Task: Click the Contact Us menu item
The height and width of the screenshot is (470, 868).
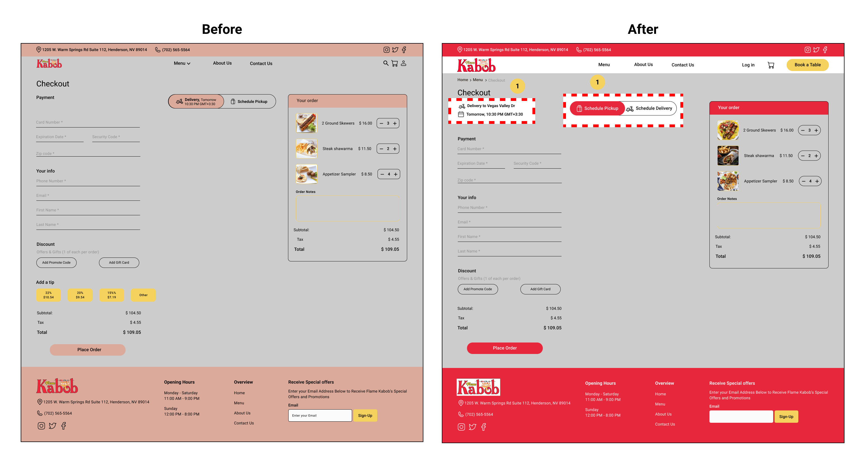Action: point(682,64)
